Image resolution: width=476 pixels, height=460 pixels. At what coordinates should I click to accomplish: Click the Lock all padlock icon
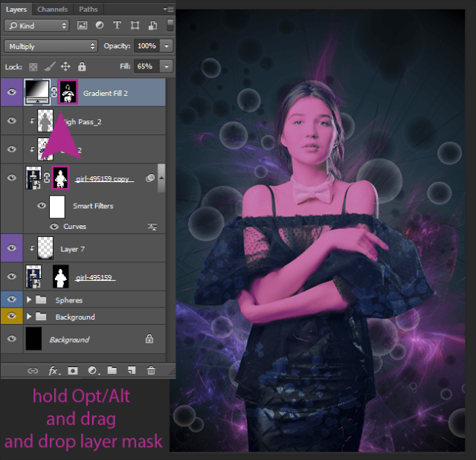82,66
